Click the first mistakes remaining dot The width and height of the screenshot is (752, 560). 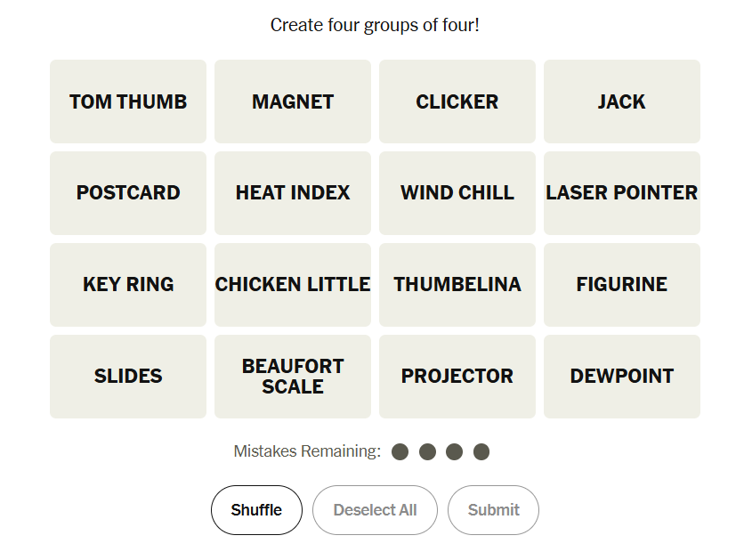point(400,452)
